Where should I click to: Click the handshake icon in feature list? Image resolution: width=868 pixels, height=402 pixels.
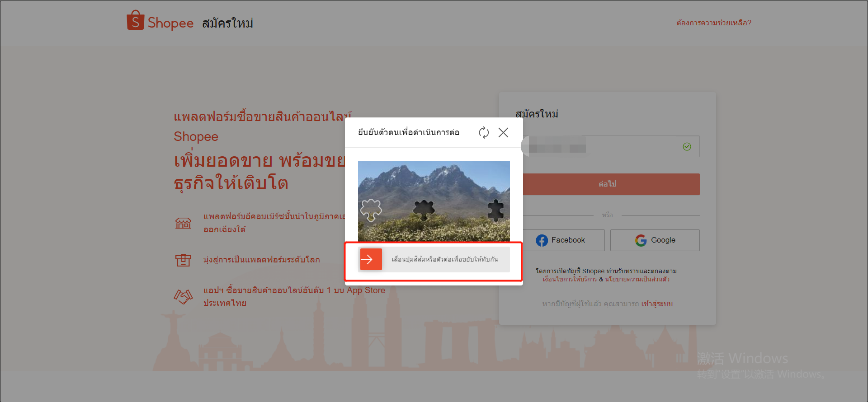(183, 297)
